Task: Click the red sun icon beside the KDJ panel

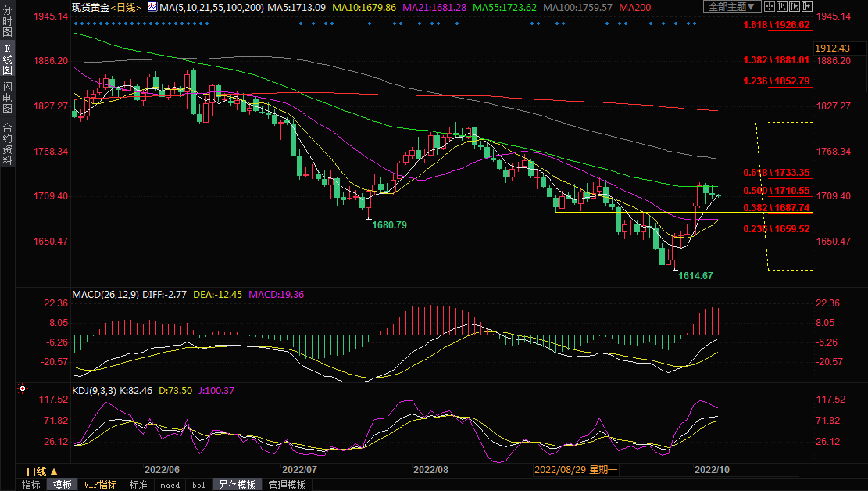Action: (x=23, y=389)
